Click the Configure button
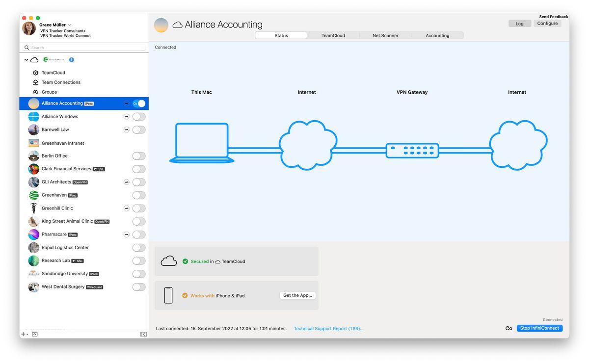Viewport: 589px width, 364px height. pos(547,24)
